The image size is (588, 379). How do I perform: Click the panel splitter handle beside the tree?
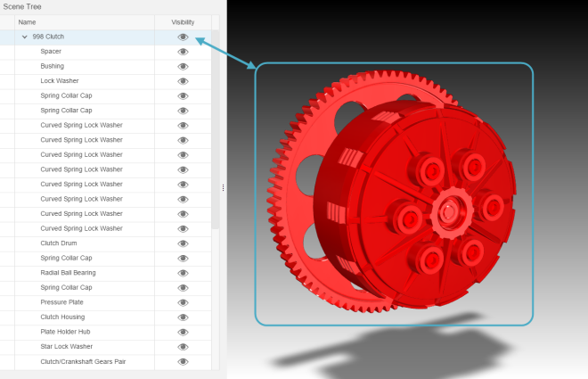pyautogui.click(x=223, y=187)
